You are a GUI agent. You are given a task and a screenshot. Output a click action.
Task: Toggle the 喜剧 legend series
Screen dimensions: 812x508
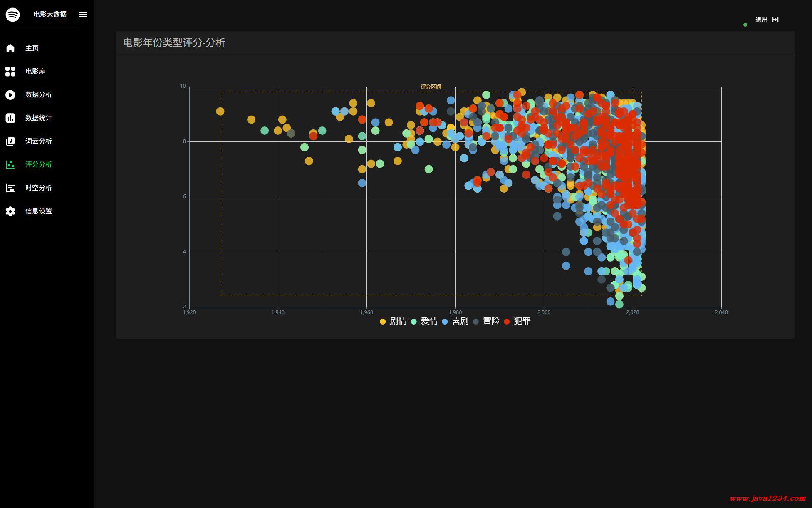(x=460, y=321)
